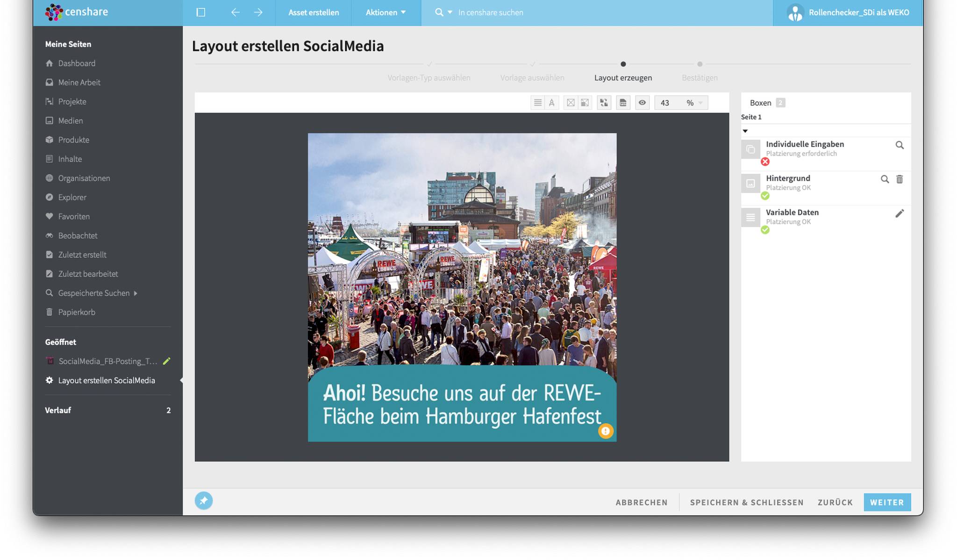Open Medien in the sidebar
The height and width of the screenshot is (560, 957).
click(x=71, y=121)
